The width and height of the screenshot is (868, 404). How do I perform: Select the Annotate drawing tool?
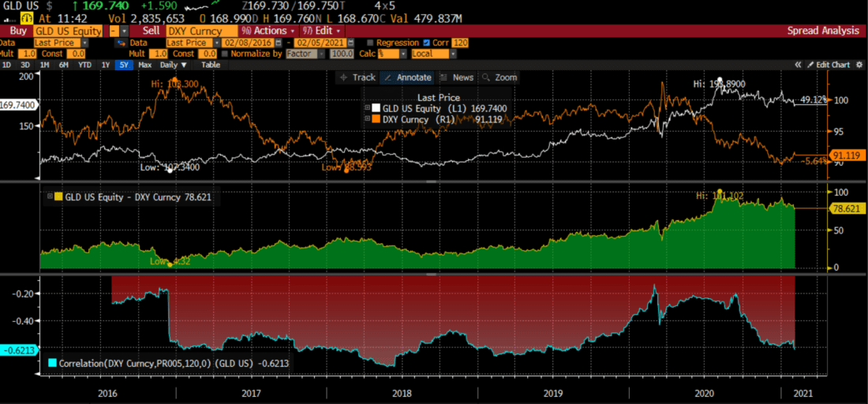click(408, 77)
